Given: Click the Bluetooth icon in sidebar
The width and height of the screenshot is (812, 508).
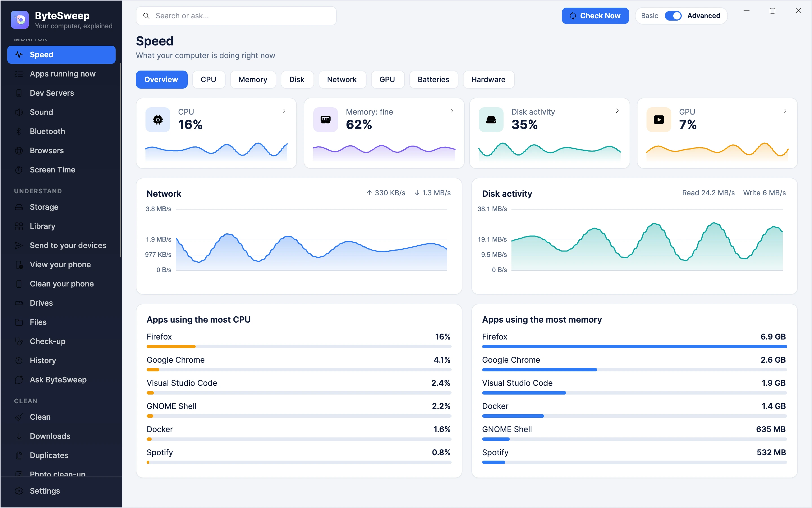Looking at the screenshot, I should [19, 131].
